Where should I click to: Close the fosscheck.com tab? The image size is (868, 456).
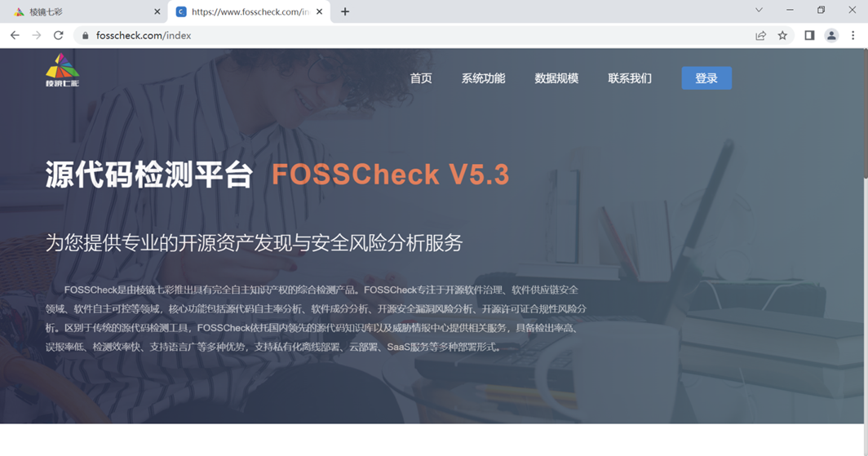point(320,11)
